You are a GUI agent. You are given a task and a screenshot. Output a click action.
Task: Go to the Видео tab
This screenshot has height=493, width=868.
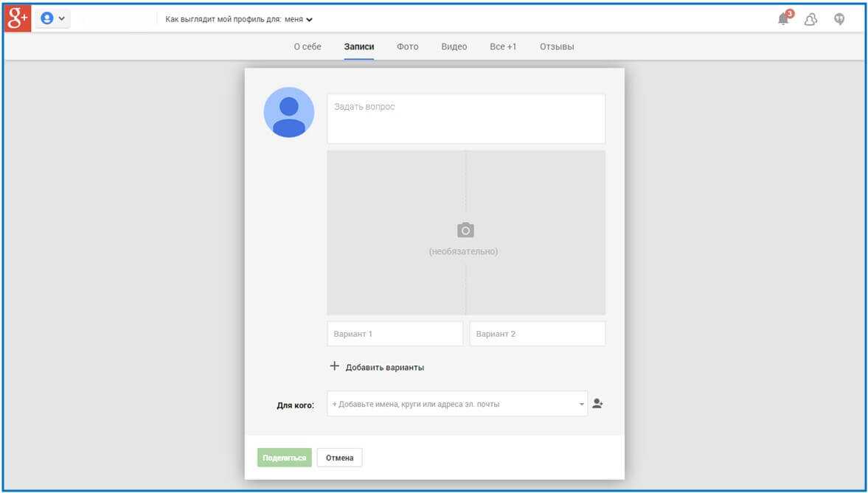tap(454, 46)
